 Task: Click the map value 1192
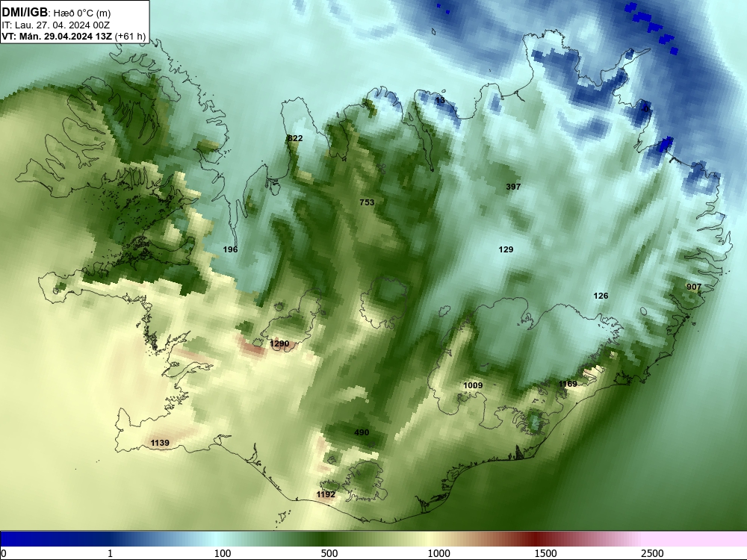pyautogui.click(x=326, y=494)
